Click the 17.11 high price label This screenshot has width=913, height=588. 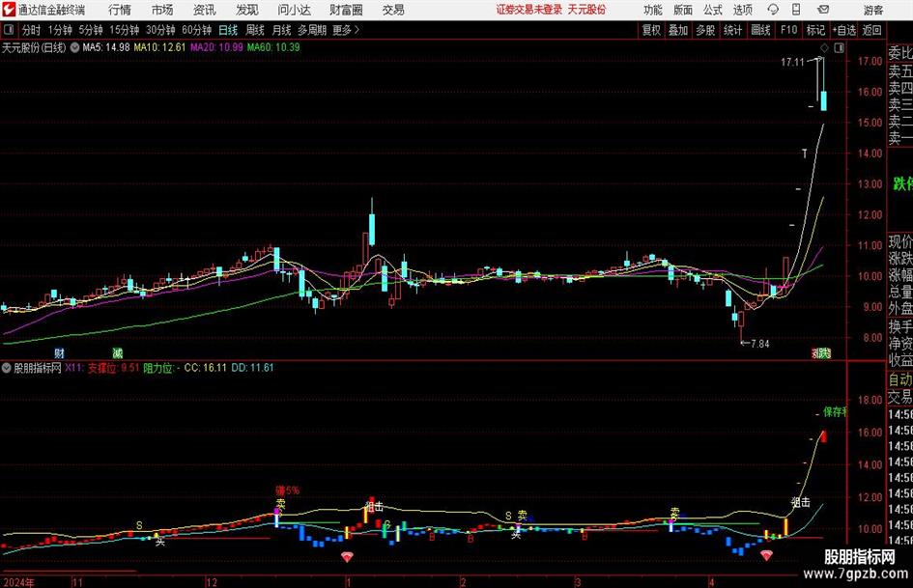tap(792, 62)
